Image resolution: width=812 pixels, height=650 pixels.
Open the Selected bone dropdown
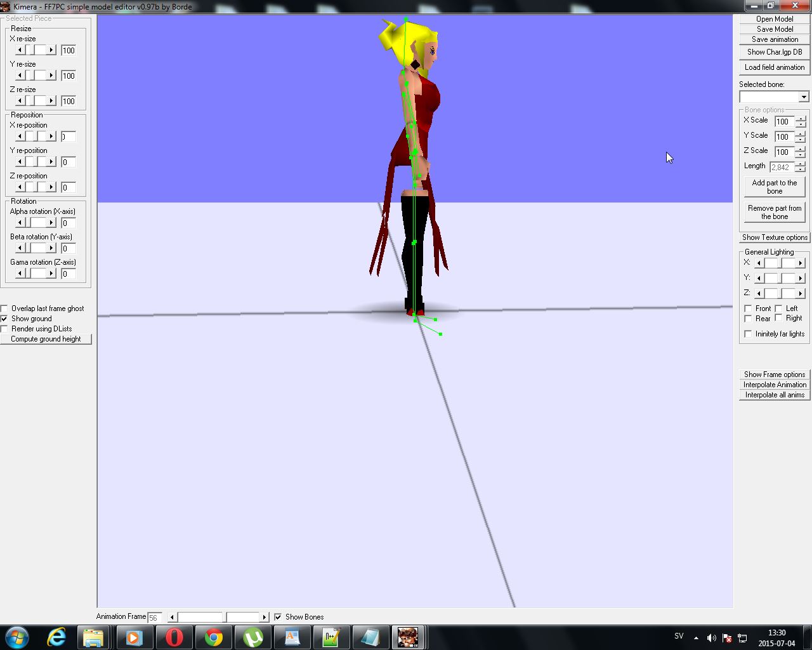[804, 97]
